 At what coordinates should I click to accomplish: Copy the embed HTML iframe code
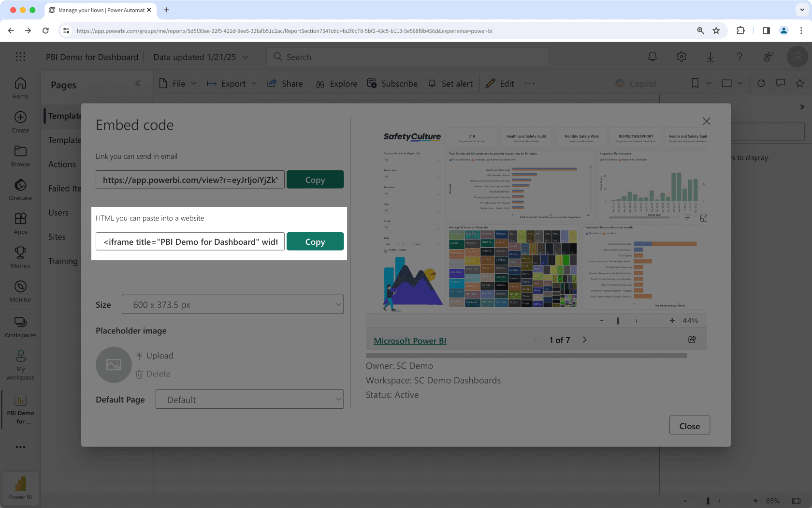pos(315,241)
